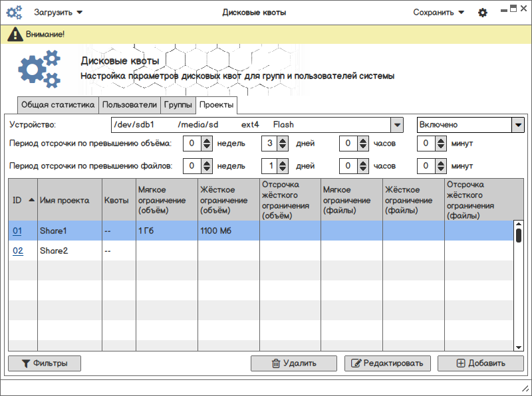Open project ID 01 link
The image size is (532, 396).
(18, 231)
